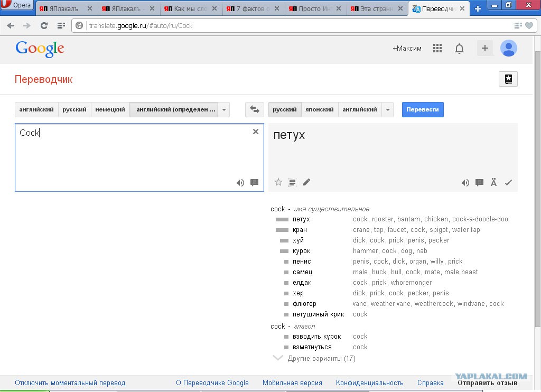
Task: Open the +Максим profile link
Action: 407,49
